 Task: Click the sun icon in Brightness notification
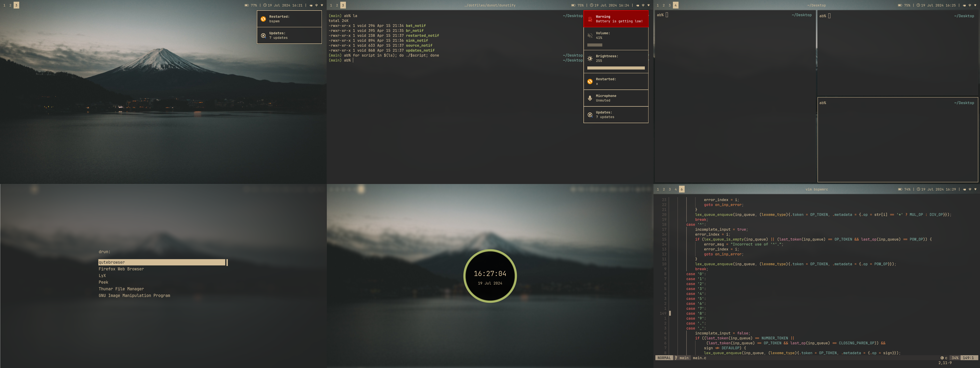pos(590,58)
